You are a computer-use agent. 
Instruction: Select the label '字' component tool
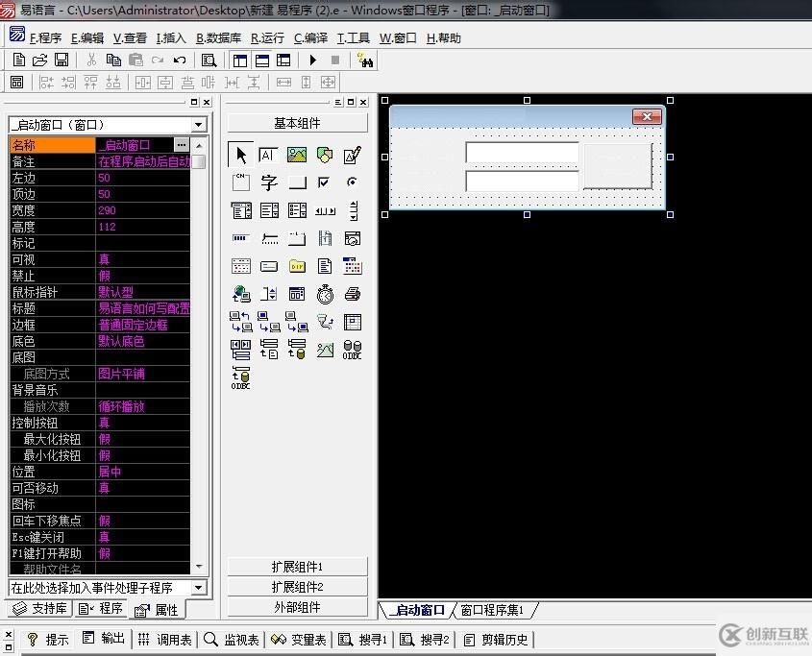coord(269,182)
